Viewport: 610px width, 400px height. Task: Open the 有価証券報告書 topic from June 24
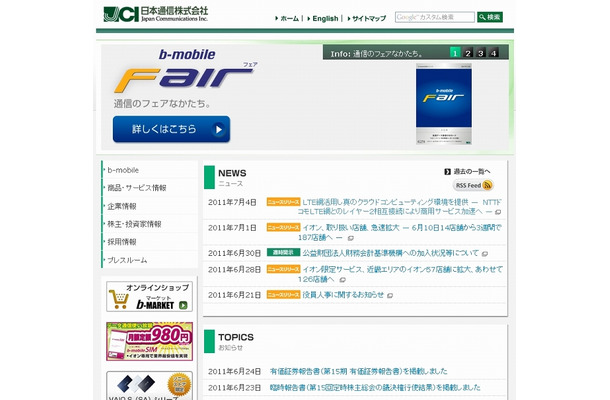tap(359, 372)
